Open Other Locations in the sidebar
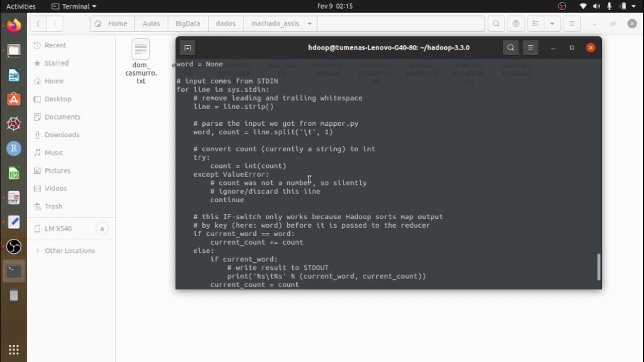 71,251
